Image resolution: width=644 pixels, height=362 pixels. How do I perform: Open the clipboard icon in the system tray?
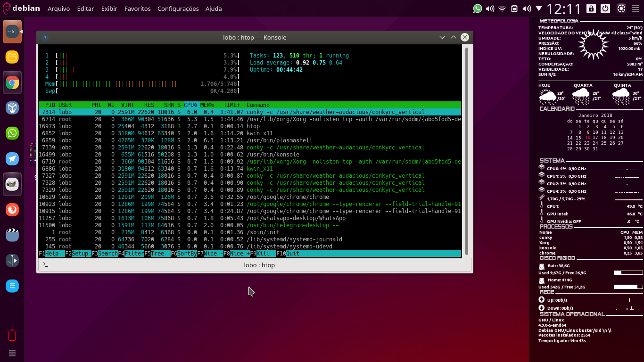[515, 8]
